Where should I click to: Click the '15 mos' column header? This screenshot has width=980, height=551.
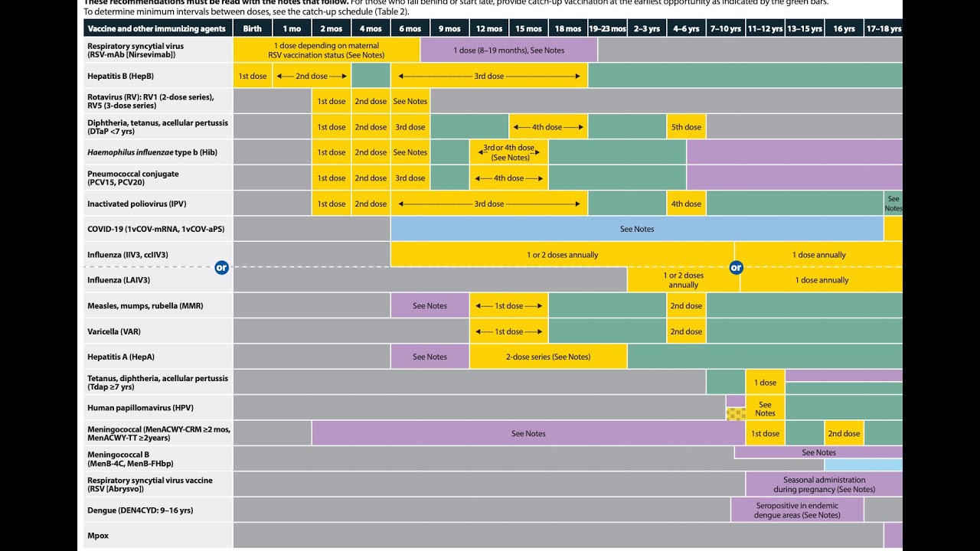(x=529, y=28)
